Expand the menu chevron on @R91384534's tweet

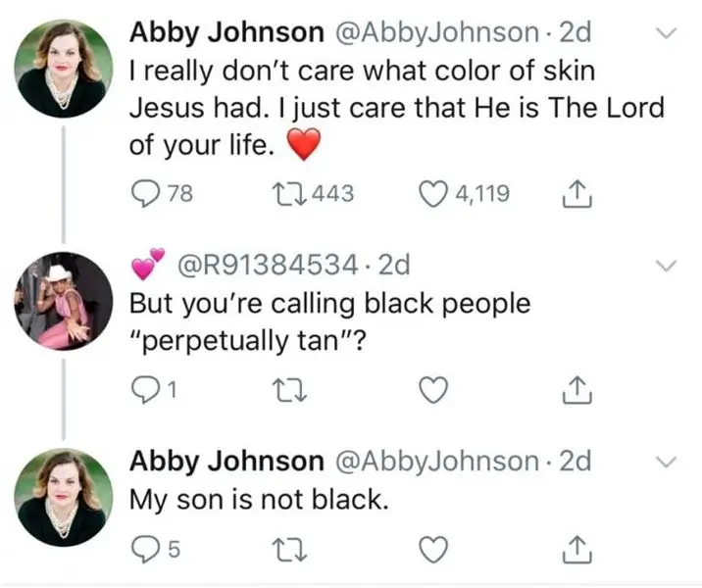coord(666,267)
